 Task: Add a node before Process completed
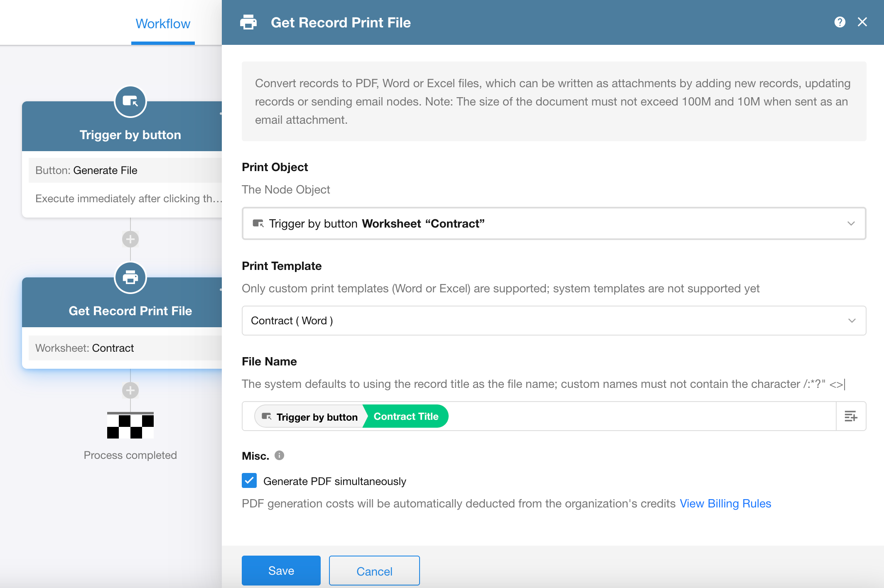pyautogui.click(x=130, y=390)
